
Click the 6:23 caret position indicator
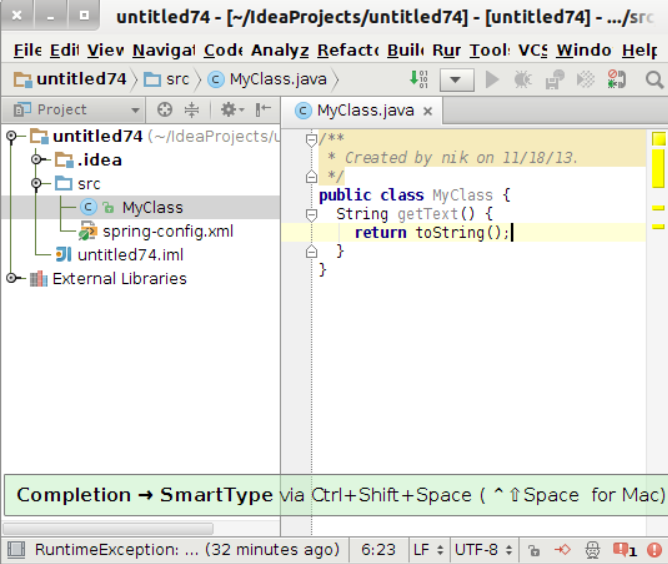click(378, 550)
